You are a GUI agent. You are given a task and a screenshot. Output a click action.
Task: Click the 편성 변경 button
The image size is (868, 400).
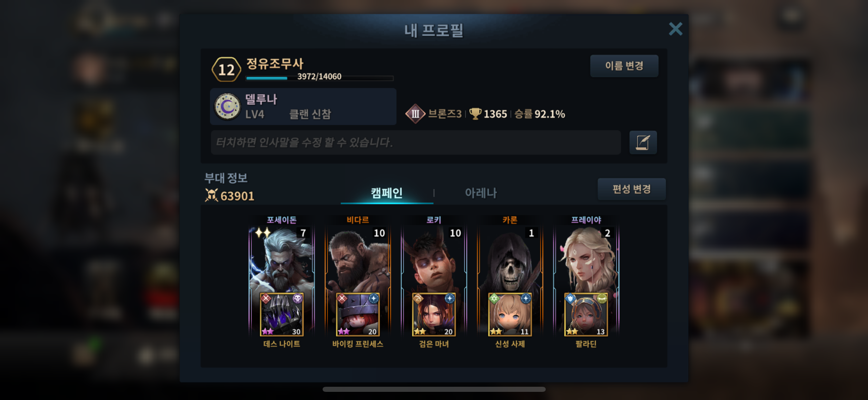[x=632, y=189]
